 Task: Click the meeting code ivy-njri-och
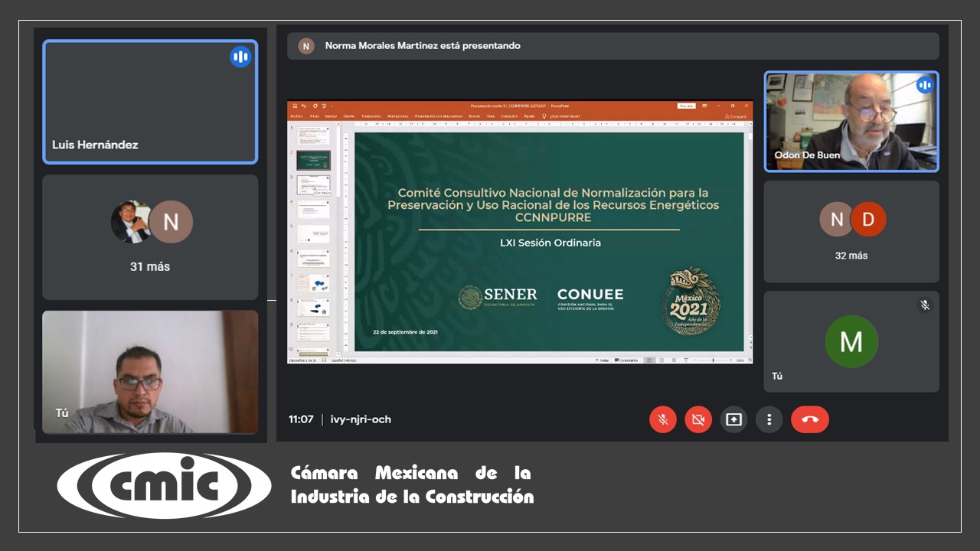pyautogui.click(x=361, y=419)
